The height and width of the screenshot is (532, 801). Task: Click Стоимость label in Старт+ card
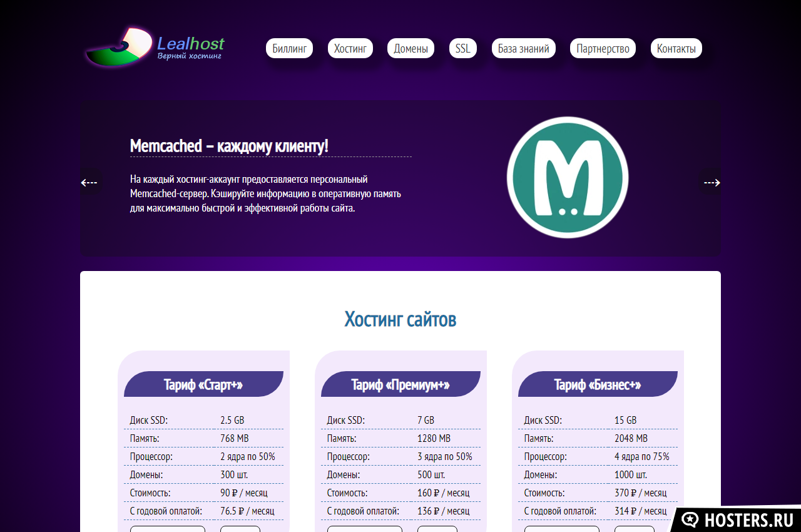pyautogui.click(x=150, y=493)
